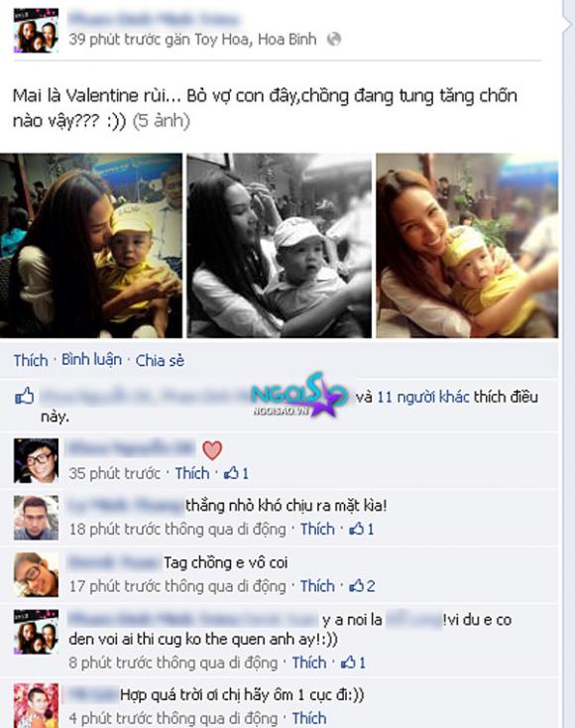Open '11 người khác' likers list
The image size is (575, 728).
click(x=422, y=397)
